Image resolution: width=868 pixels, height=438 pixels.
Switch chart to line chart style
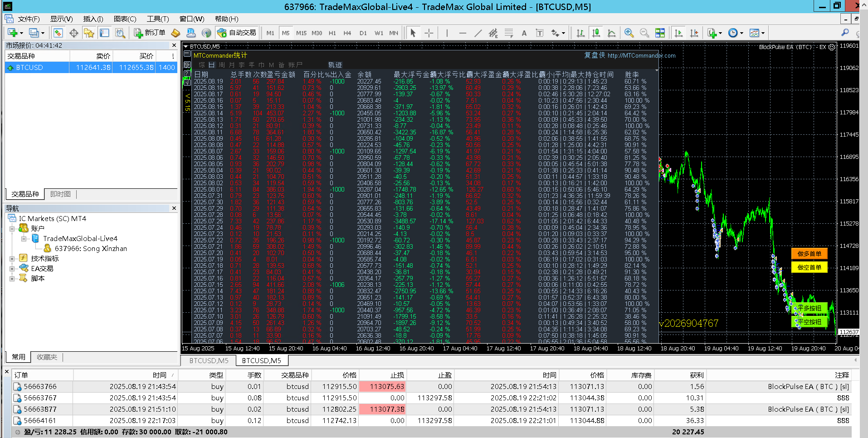tap(611, 33)
